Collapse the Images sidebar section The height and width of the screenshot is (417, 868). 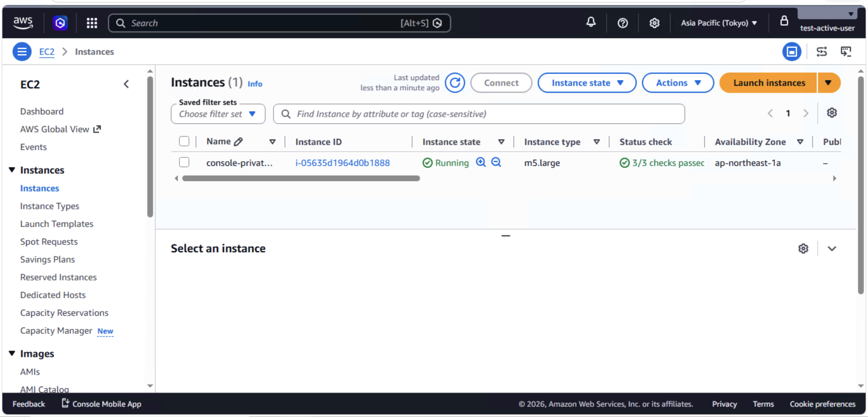click(12, 353)
